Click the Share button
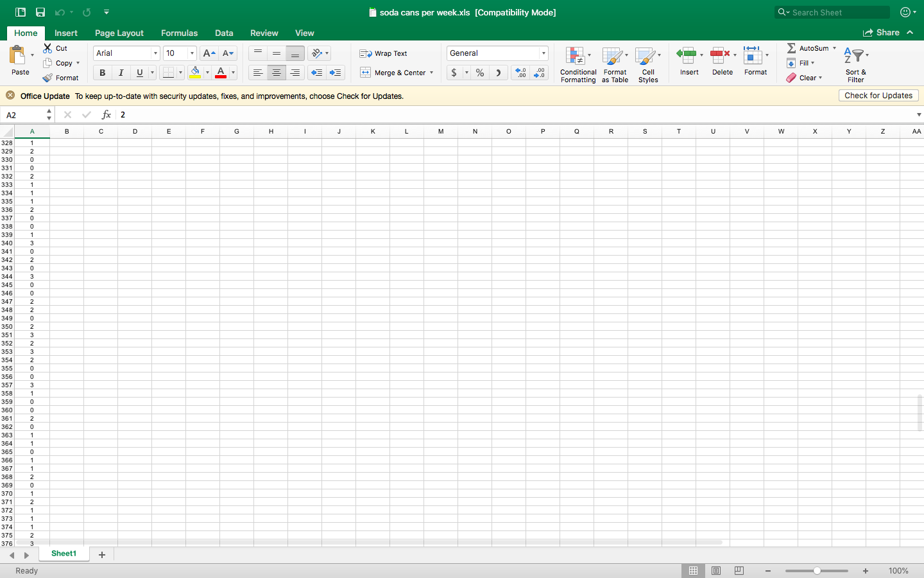 pyautogui.click(x=881, y=32)
